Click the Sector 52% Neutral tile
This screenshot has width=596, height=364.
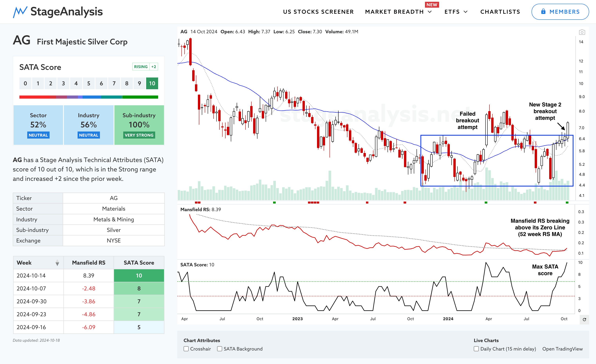38,125
